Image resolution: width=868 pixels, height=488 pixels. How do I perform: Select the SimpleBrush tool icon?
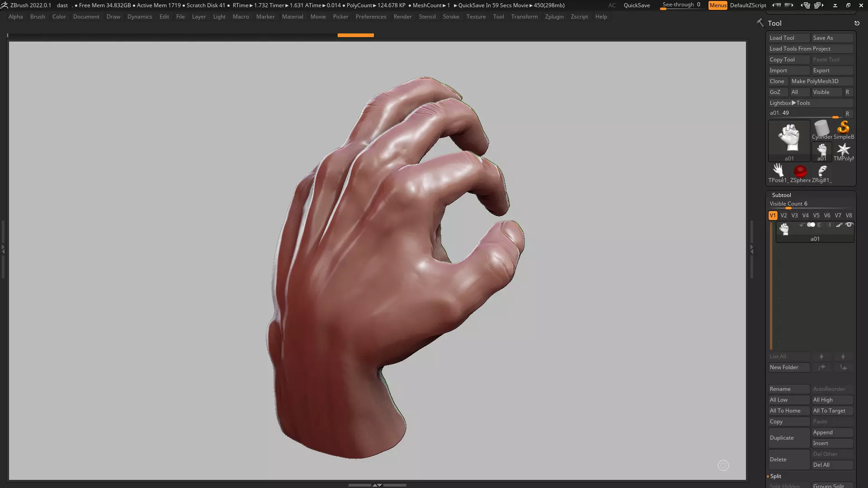click(844, 130)
